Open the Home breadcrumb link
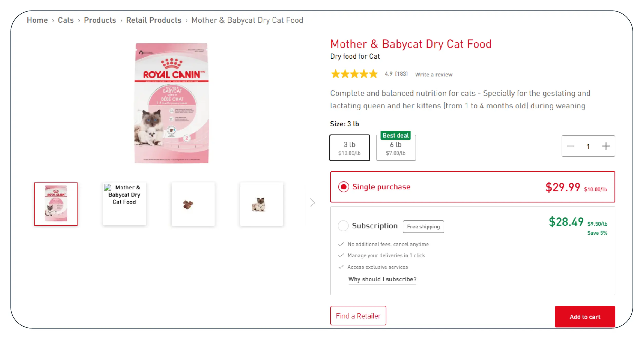Screen dimensions: 644x339 pos(37,20)
